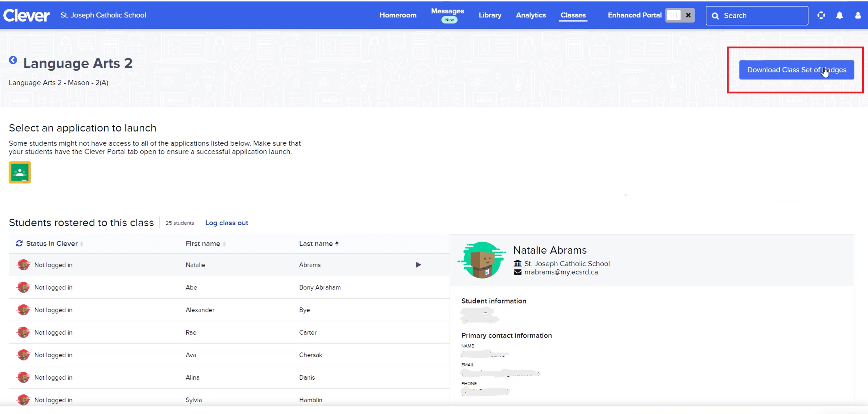
Task: Expand Natalie Abrams row arrow
Action: (418, 265)
